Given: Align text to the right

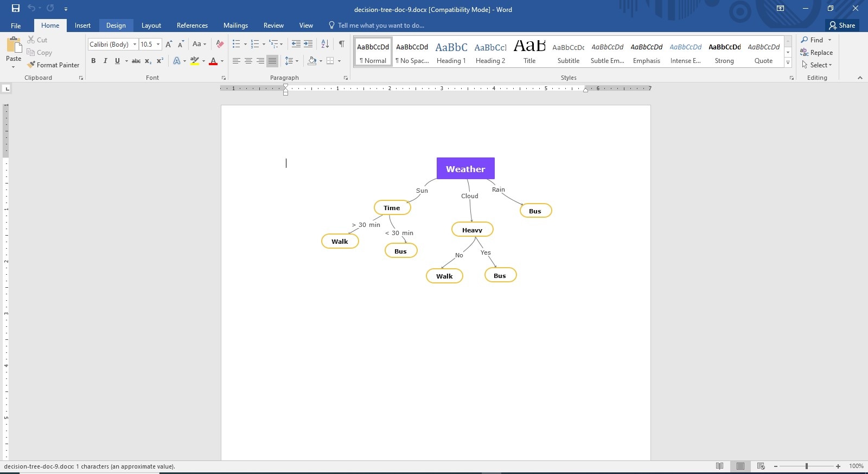Looking at the screenshot, I should tap(260, 61).
